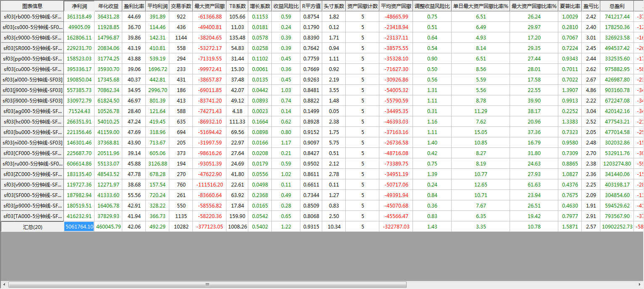Click the 年化收益 column header

[x=108, y=6]
